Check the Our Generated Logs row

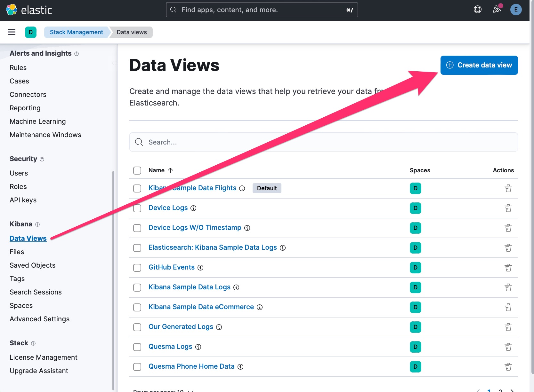click(x=137, y=327)
